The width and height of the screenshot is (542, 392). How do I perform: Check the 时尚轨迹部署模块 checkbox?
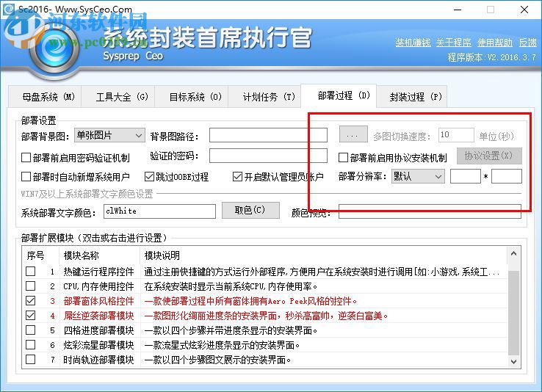tap(30, 360)
